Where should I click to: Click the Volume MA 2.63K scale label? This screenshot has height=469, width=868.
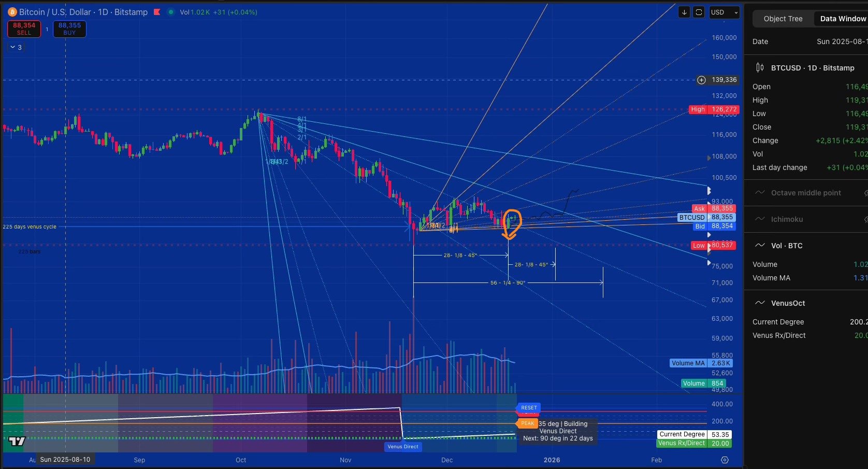pos(701,363)
